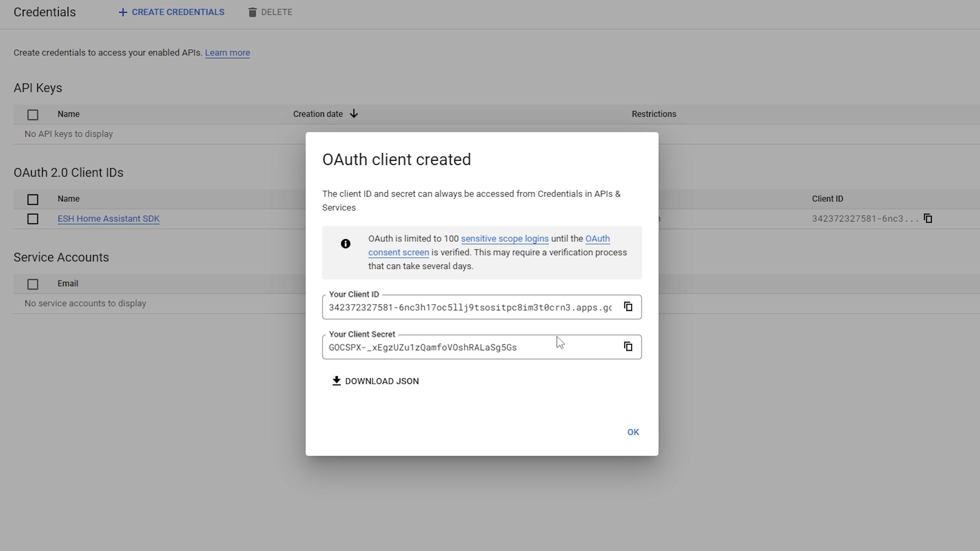The height and width of the screenshot is (551, 980).
Task: Click the DOWNLOAD JSON button
Action: pyautogui.click(x=381, y=381)
